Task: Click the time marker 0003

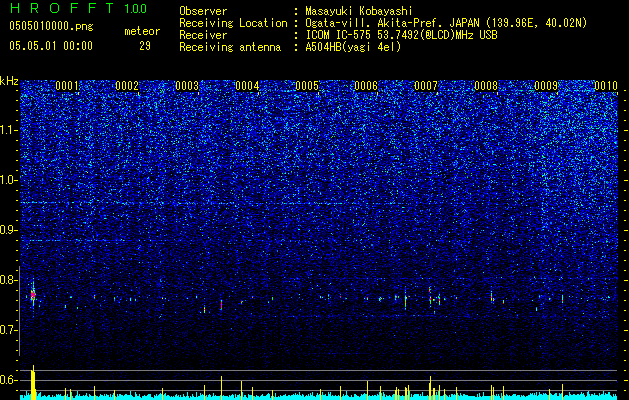Action: (187, 86)
